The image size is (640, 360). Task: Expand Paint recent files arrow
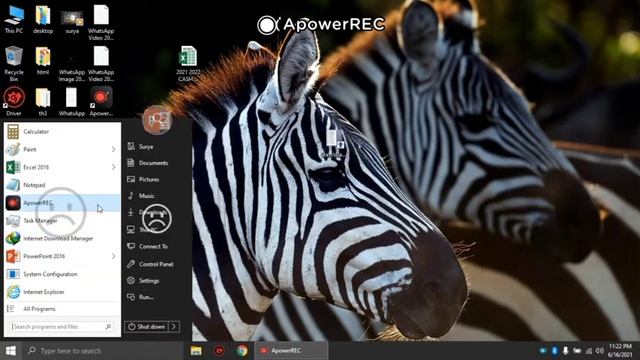click(x=113, y=149)
